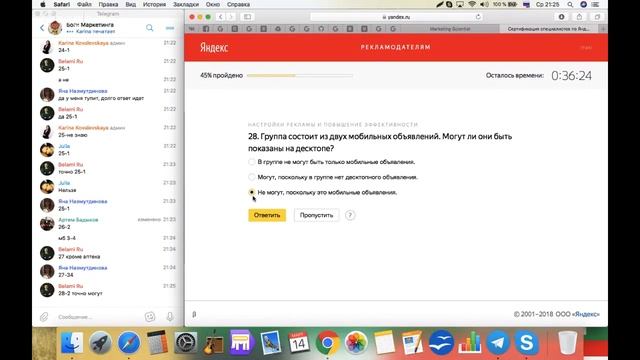Viewport: 640px width, 360px height.
Task: Go back a page in Safari
Action: (x=220, y=17)
